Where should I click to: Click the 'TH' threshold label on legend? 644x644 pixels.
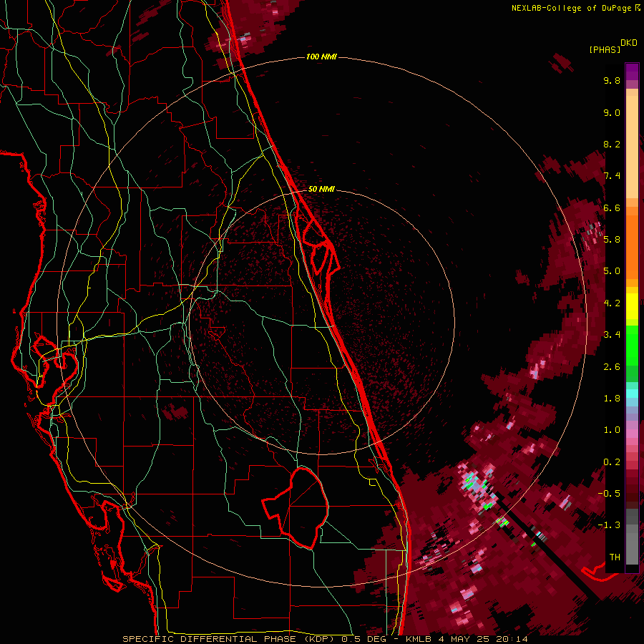[x=615, y=557]
